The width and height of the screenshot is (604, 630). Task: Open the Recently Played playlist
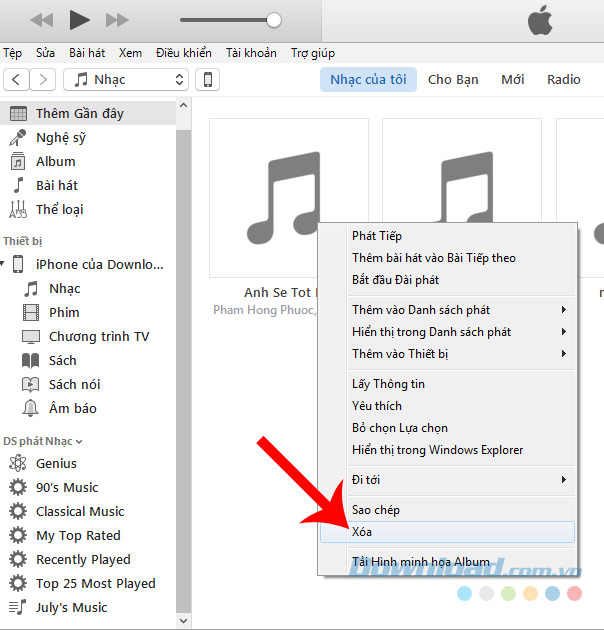(88, 559)
